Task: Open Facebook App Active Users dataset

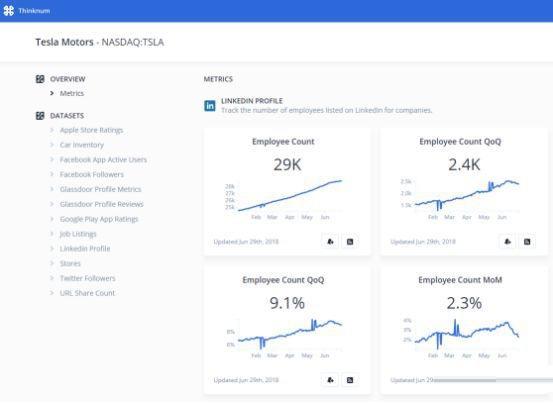Action: click(103, 160)
